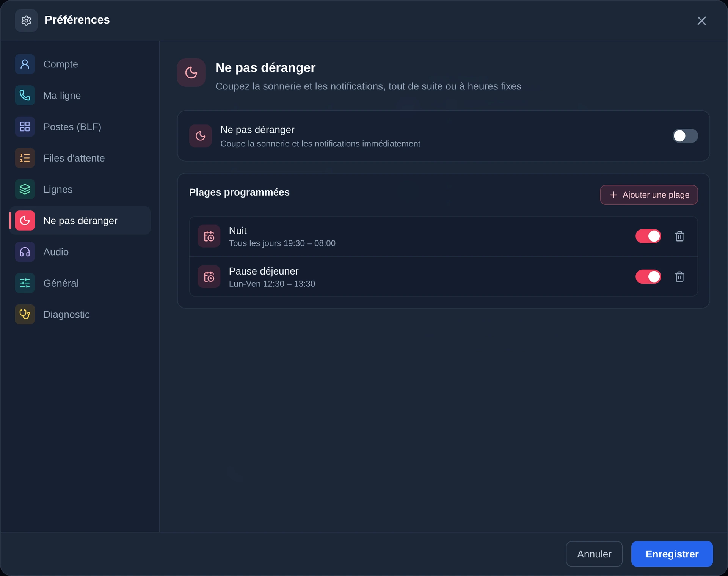Save changes with Enregistrer
This screenshot has width=728, height=576.
[x=672, y=554]
